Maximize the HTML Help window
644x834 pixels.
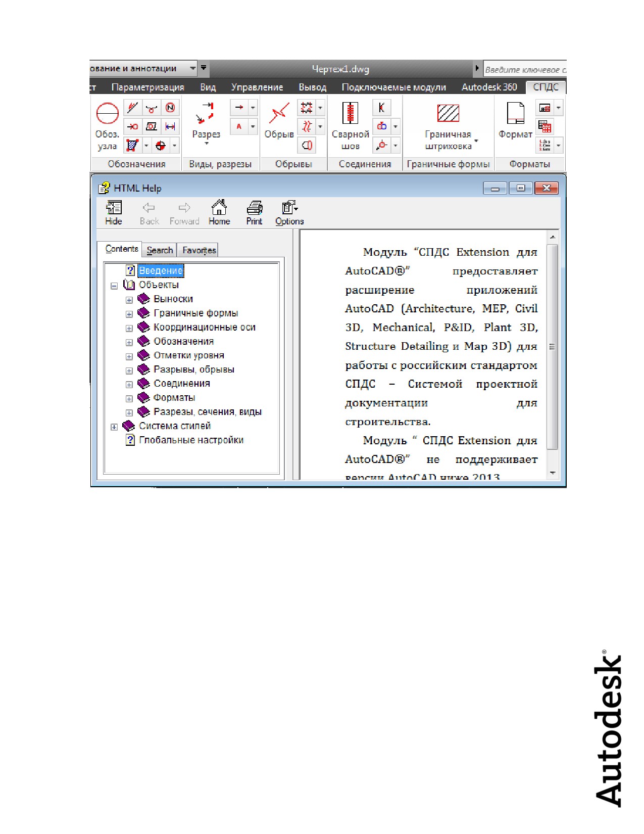click(x=520, y=188)
